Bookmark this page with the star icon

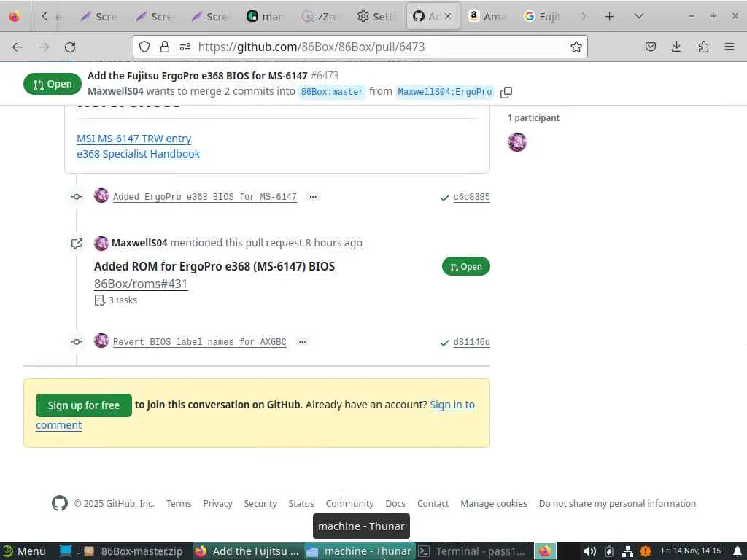coord(576,47)
